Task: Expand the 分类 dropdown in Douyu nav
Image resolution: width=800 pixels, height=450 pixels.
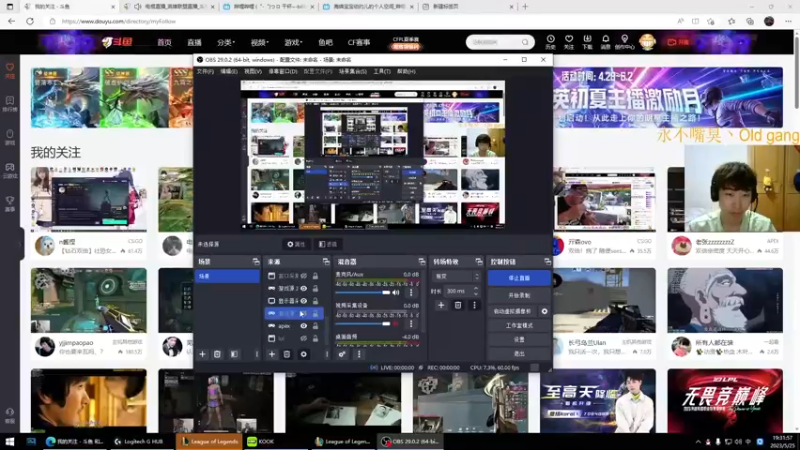Action: point(226,42)
